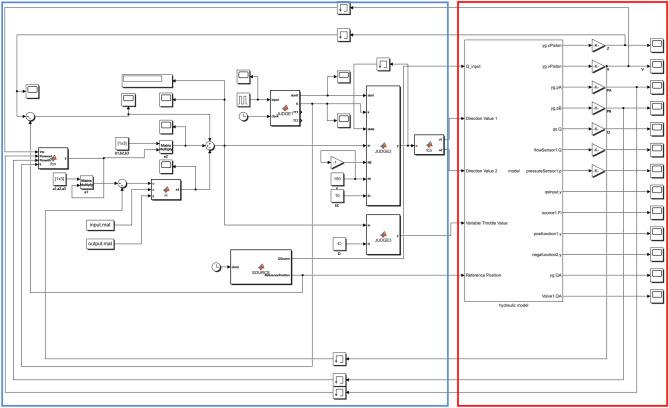Select the Matrix Multiply block labeled a2
The width and height of the screenshot is (669, 408).
(x=167, y=147)
